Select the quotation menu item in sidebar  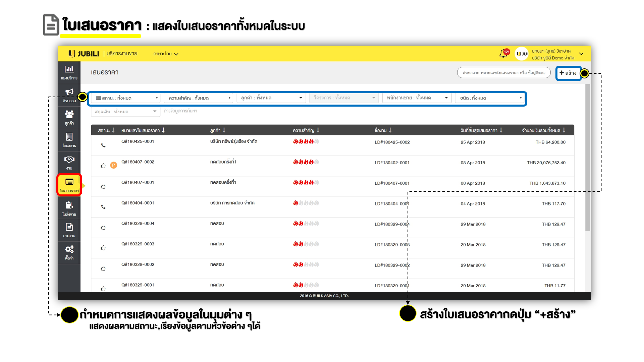(x=69, y=185)
